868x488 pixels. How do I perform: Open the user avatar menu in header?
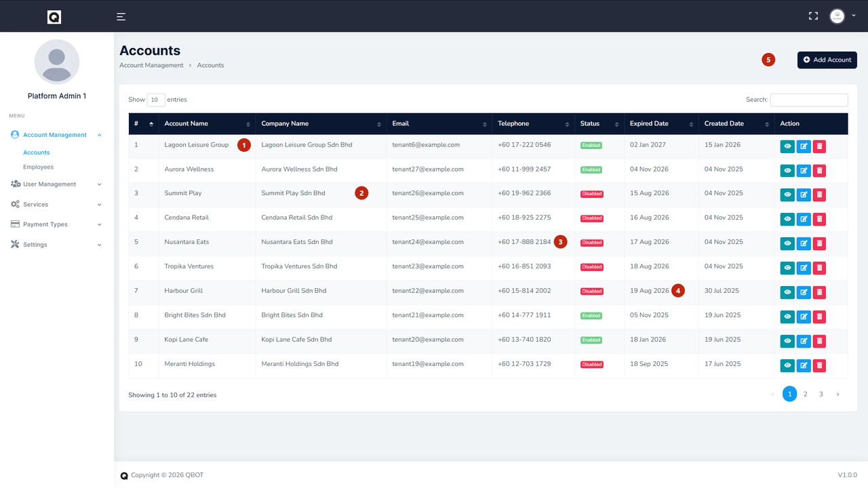842,16
